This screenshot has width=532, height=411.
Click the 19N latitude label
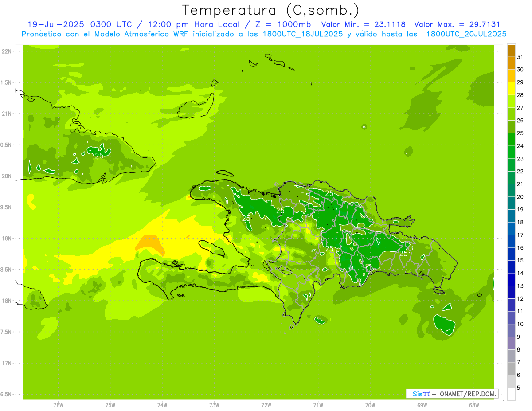click(7, 239)
